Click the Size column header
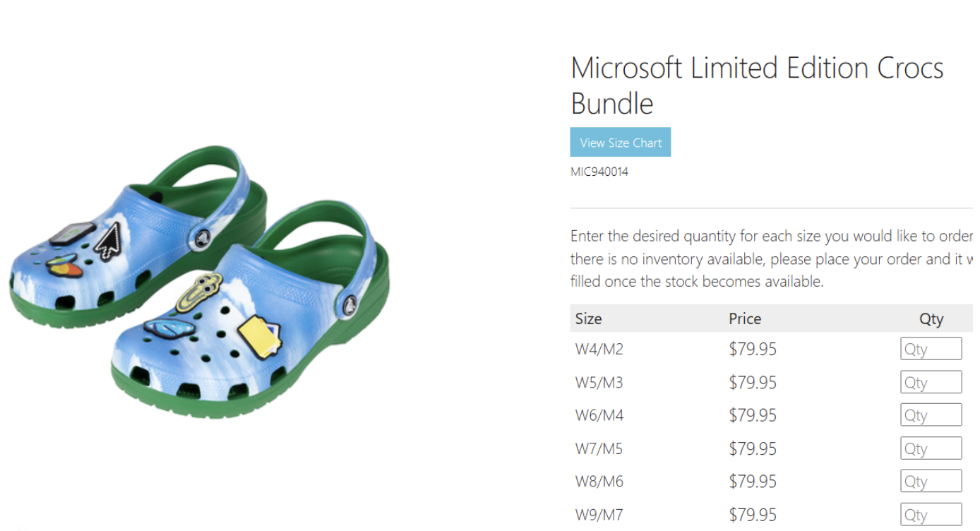Screen dimensions: 980x531 pyautogui.click(x=588, y=318)
